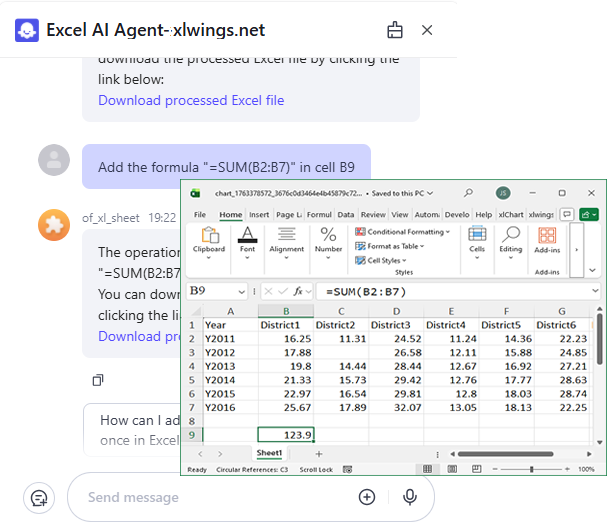Open the Cells group
607x532 pixels.
tap(477, 243)
